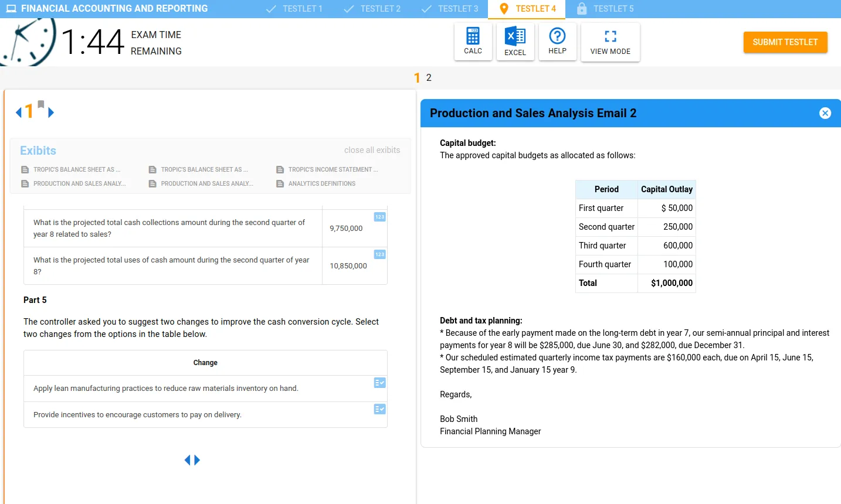Switch to the Testlet 2 tab
This screenshot has width=841, height=504.
tap(372, 9)
